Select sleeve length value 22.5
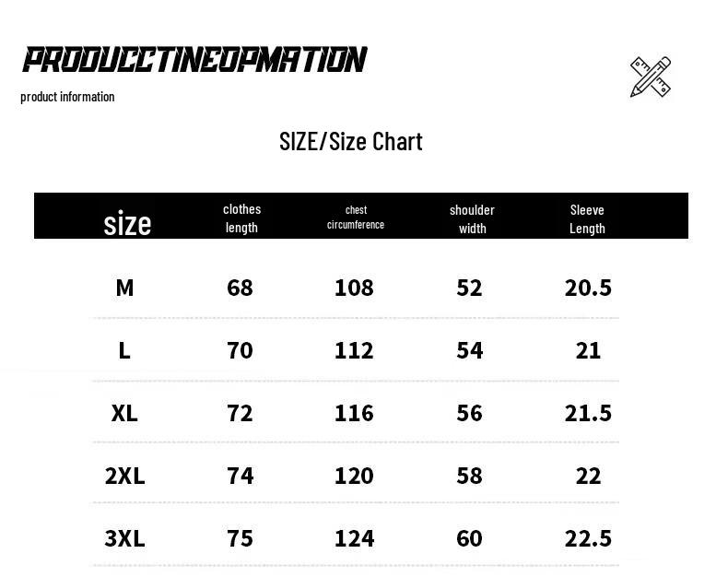728x577 pixels. pos(588,538)
